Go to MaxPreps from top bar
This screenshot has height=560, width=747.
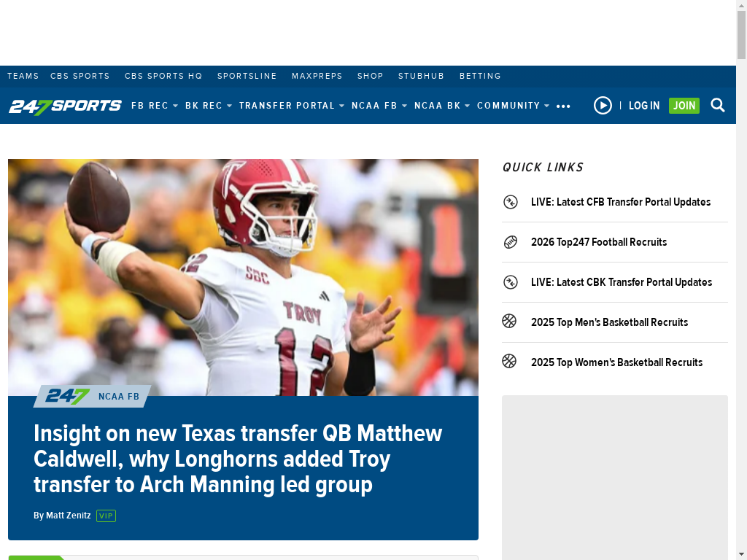tap(317, 76)
